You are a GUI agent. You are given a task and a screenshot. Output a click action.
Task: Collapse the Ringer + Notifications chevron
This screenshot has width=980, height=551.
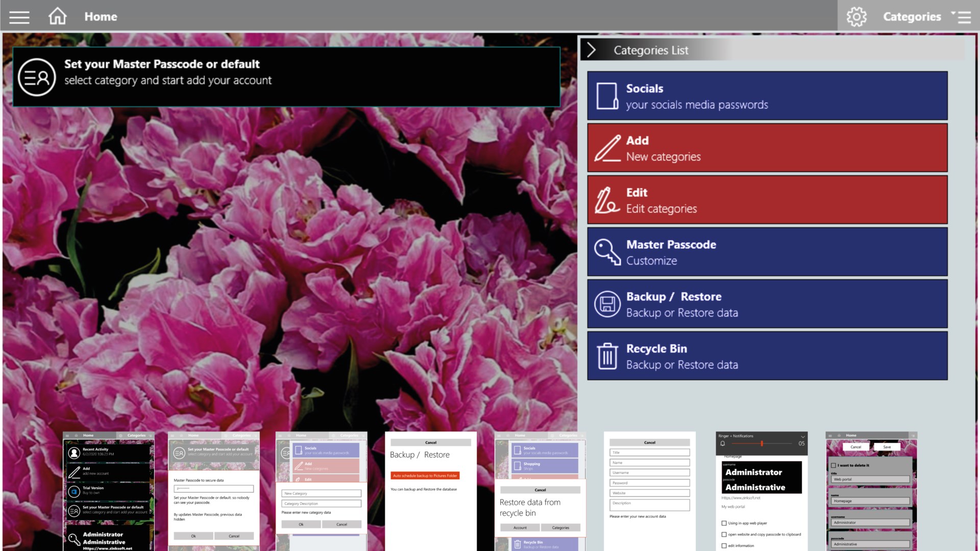[x=802, y=437]
